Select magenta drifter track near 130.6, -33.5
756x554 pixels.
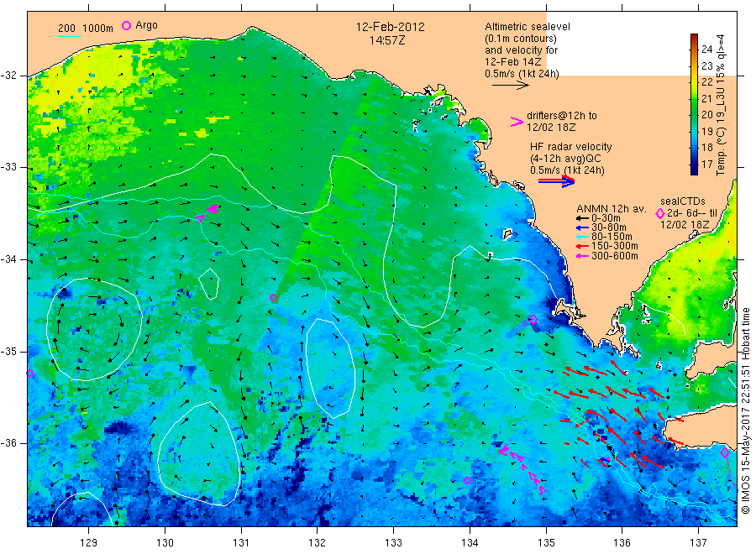208,213
